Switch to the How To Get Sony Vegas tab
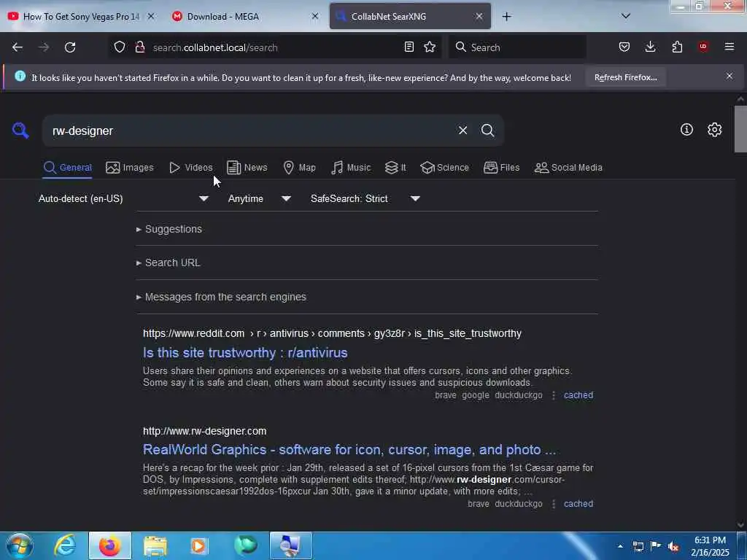Image resolution: width=747 pixels, height=560 pixels. [81, 16]
